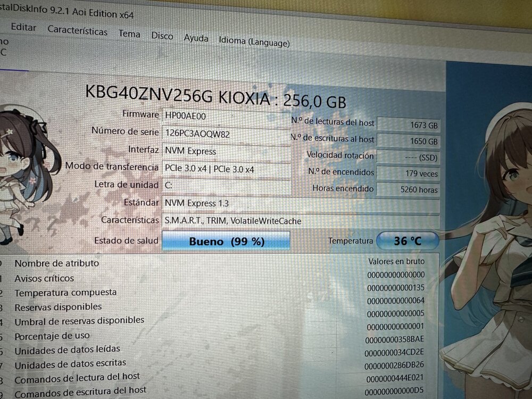Click the 36 °C temperature indicator
Image resolution: width=532 pixels, height=399 pixels.
click(x=408, y=241)
